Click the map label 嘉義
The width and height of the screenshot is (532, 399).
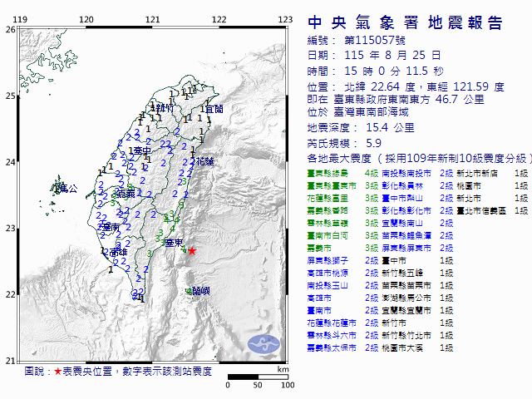(x=126, y=194)
